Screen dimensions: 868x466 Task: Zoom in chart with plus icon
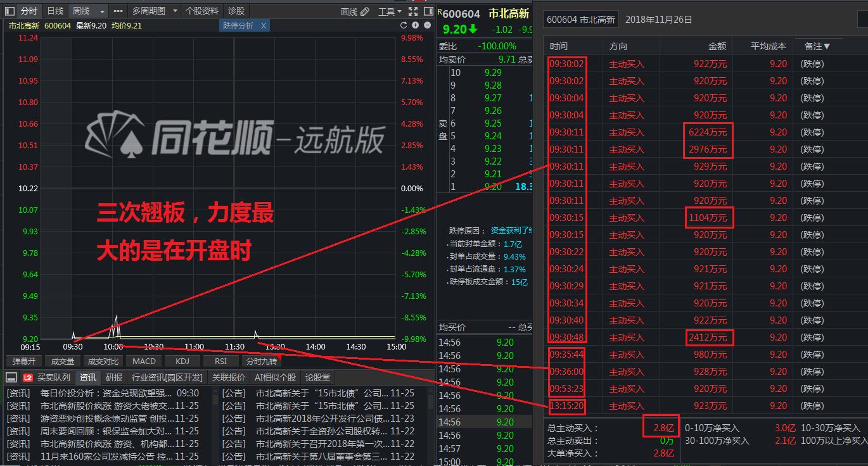[416, 25]
